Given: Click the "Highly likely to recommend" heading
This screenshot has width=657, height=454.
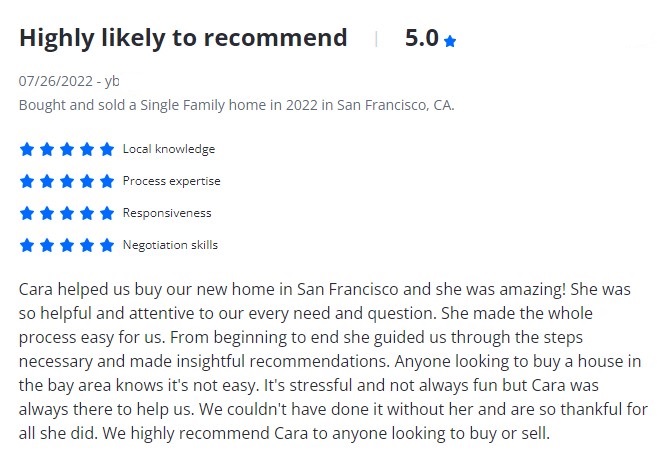Looking at the screenshot, I should coord(183,38).
